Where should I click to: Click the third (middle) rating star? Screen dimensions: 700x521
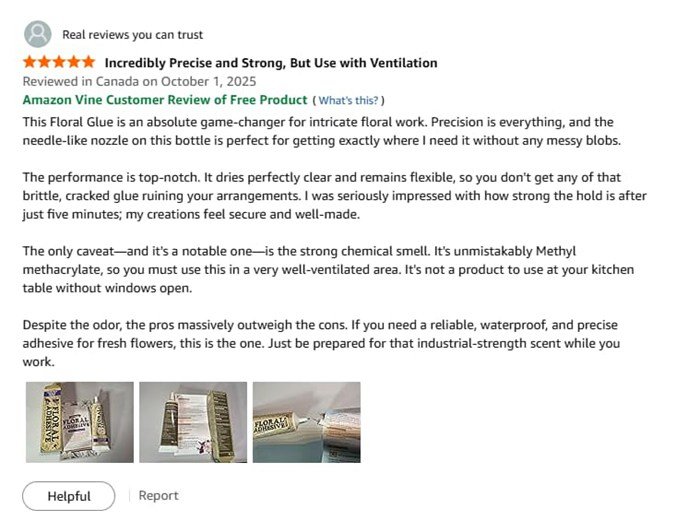[60, 63]
